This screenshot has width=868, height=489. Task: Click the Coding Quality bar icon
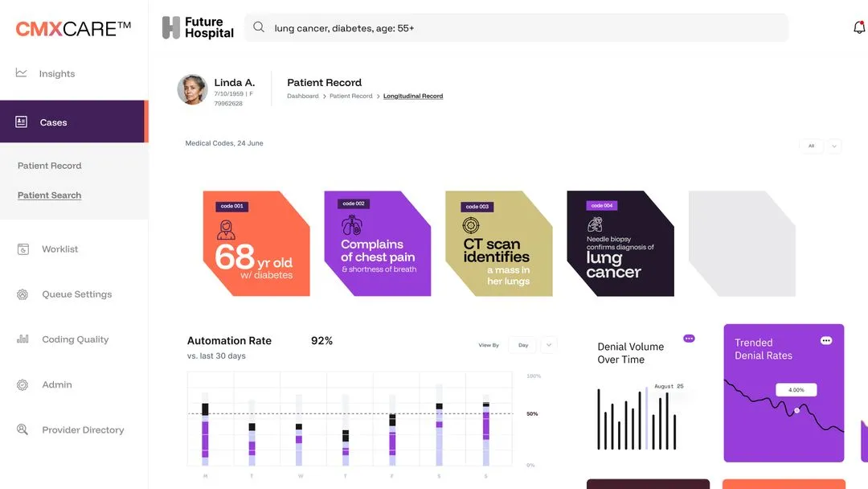click(x=23, y=339)
